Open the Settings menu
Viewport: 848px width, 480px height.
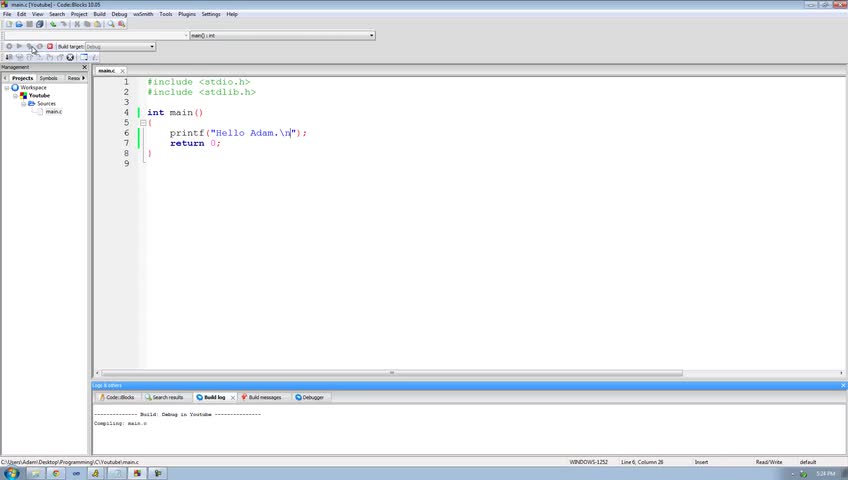tap(211, 14)
